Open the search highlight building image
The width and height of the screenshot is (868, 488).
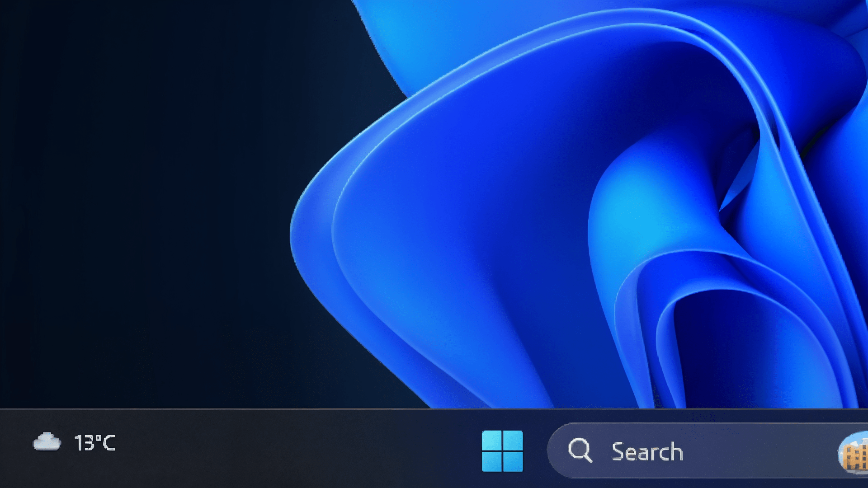[853, 453]
